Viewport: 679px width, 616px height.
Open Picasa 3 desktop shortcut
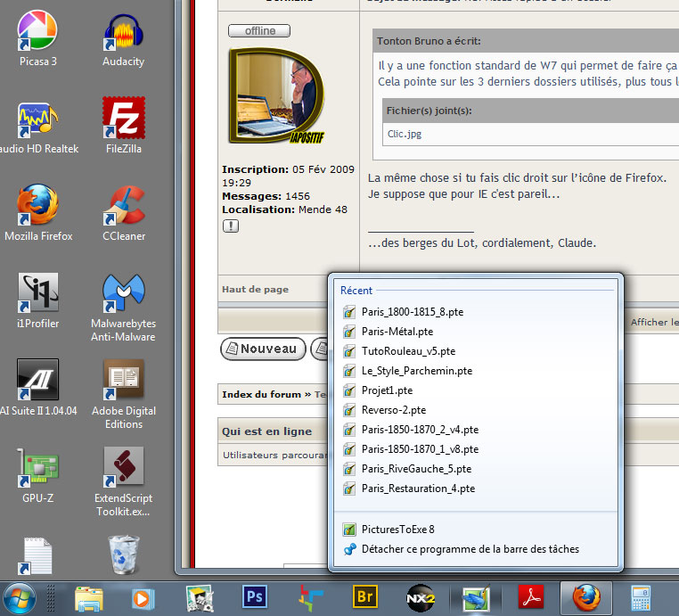[x=37, y=33]
